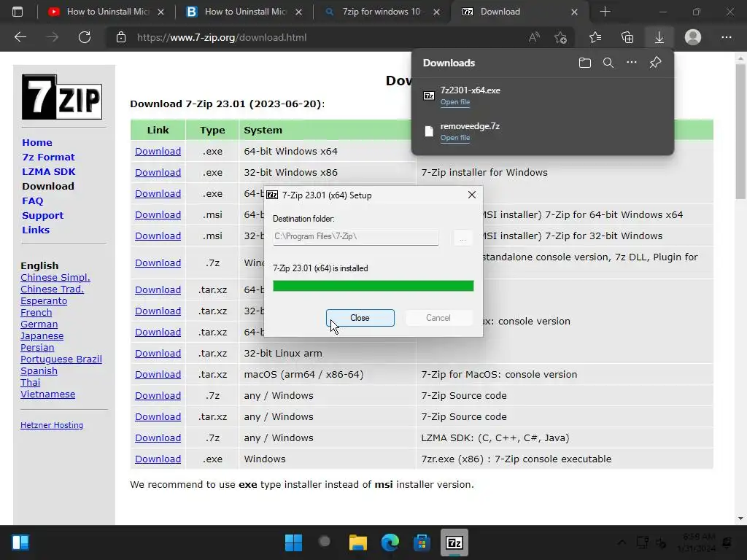Click the Destination folder path field
Viewport: 747px width, 560px height.
point(355,237)
